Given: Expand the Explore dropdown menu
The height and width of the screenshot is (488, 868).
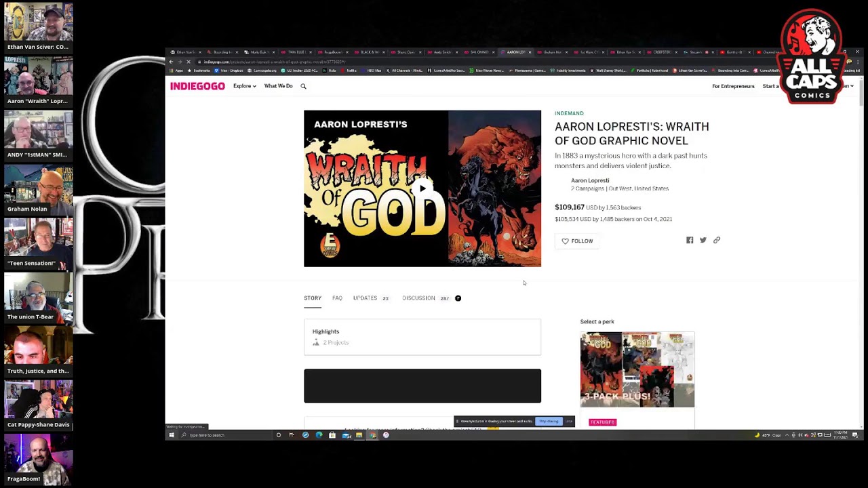Looking at the screenshot, I should (244, 86).
